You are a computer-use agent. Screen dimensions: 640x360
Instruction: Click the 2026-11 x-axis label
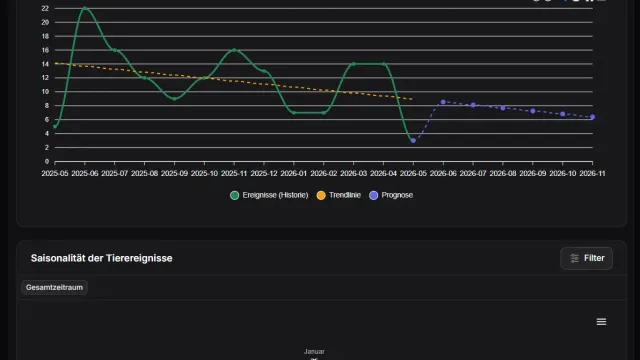(x=592, y=173)
